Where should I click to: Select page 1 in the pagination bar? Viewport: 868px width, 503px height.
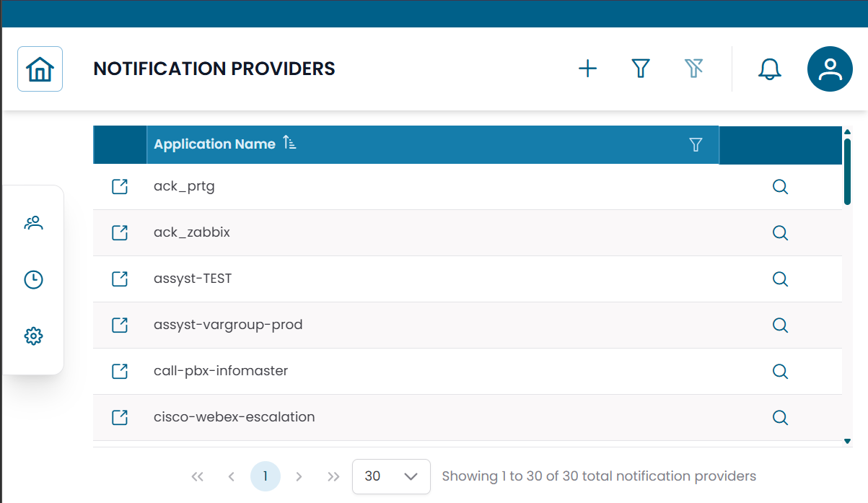pyautogui.click(x=266, y=476)
